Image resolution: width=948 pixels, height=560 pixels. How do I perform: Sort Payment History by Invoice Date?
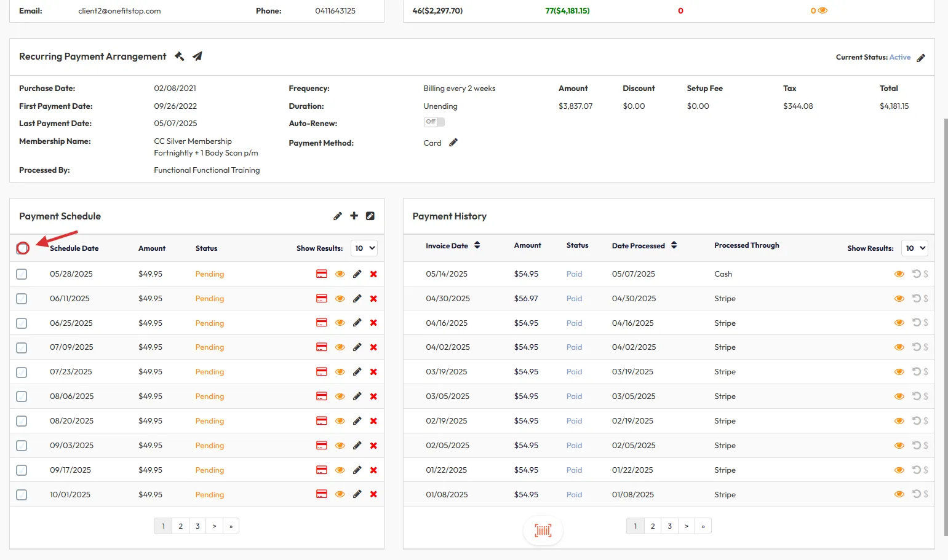pyautogui.click(x=477, y=246)
